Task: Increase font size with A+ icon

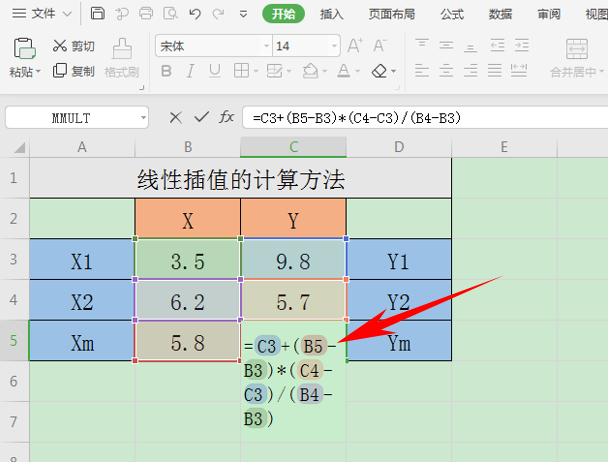Action: [x=355, y=46]
